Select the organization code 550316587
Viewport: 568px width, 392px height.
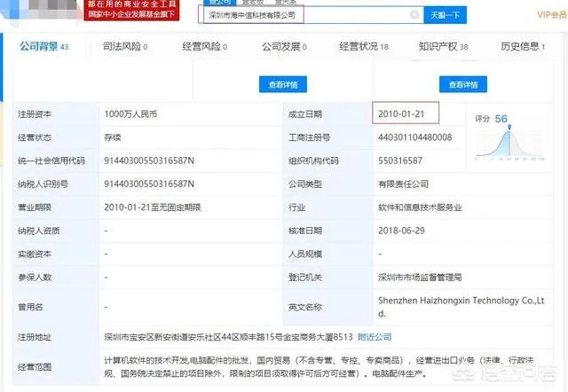(400, 161)
